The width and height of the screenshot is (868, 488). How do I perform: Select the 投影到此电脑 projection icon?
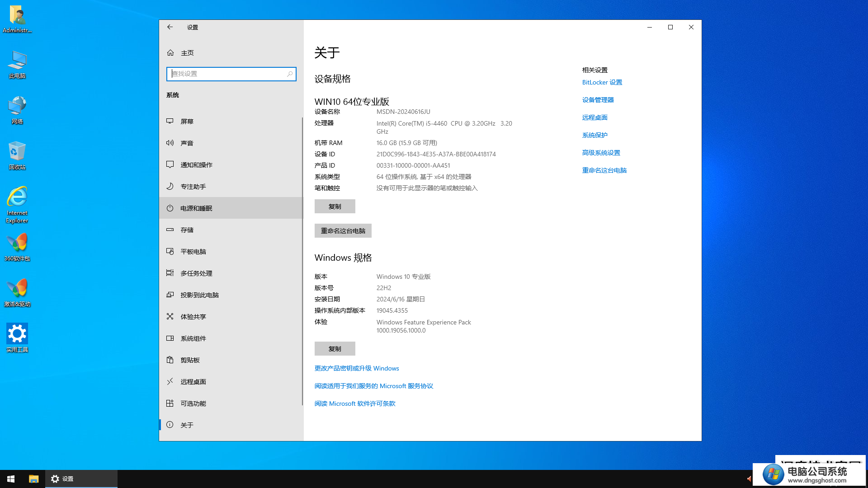(170, 295)
